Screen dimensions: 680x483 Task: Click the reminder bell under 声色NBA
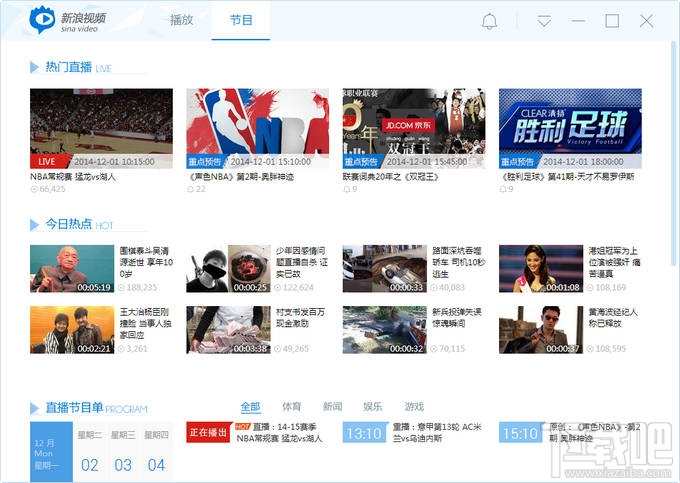point(190,189)
